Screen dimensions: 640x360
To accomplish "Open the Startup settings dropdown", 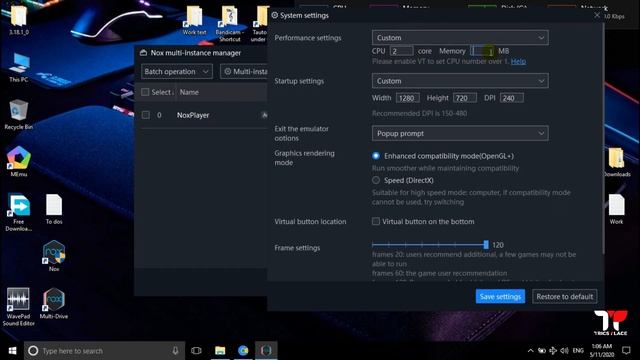I will click(460, 81).
